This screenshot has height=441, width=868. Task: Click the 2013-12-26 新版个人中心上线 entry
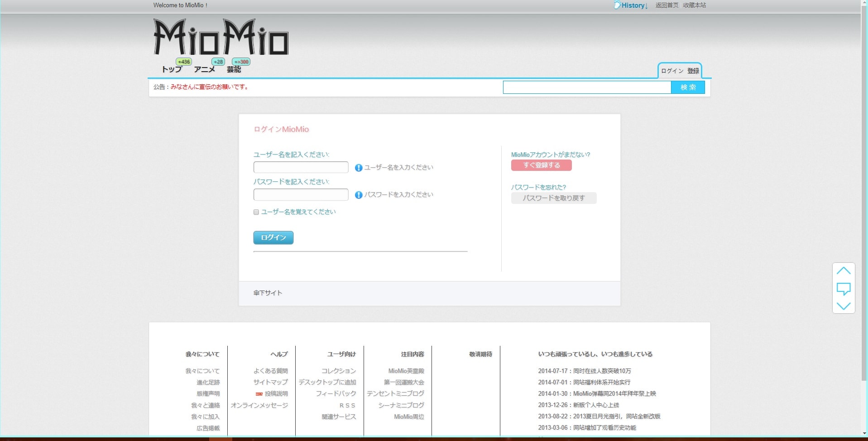pos(579,405)
